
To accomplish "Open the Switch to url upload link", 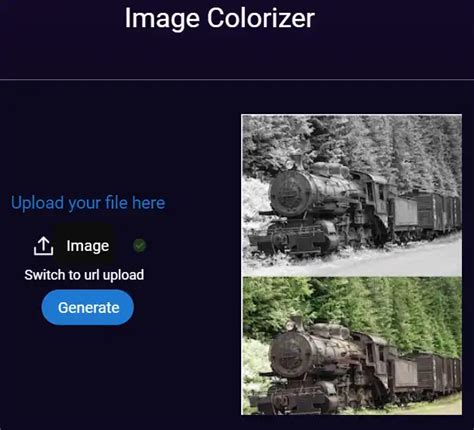I will [x=84, y=275].
